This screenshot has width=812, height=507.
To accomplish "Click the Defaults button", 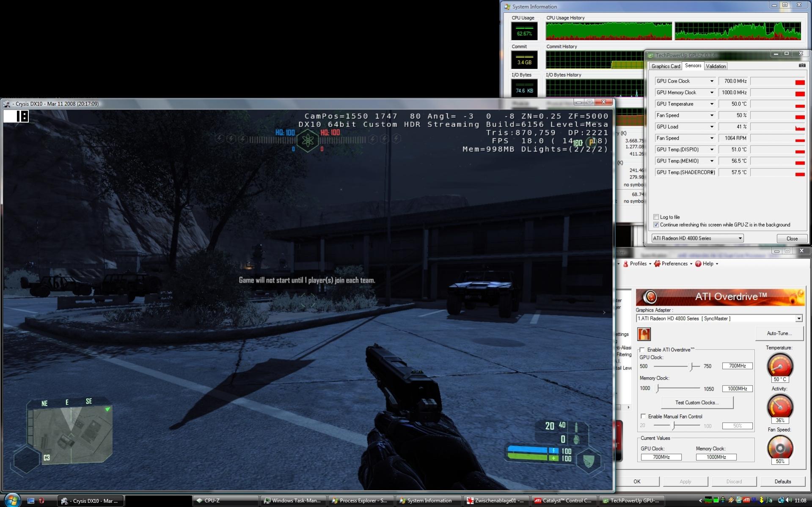I will (x=782, y=481).
